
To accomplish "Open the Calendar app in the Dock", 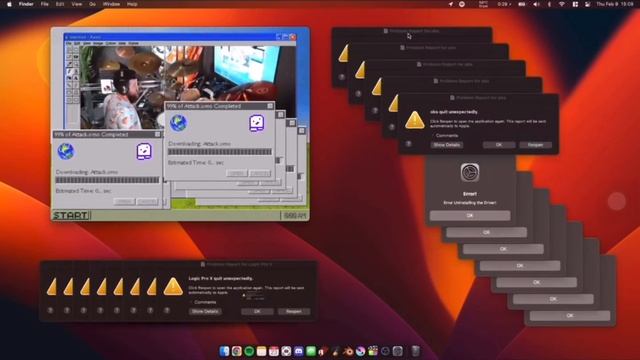I will [274, 351].
